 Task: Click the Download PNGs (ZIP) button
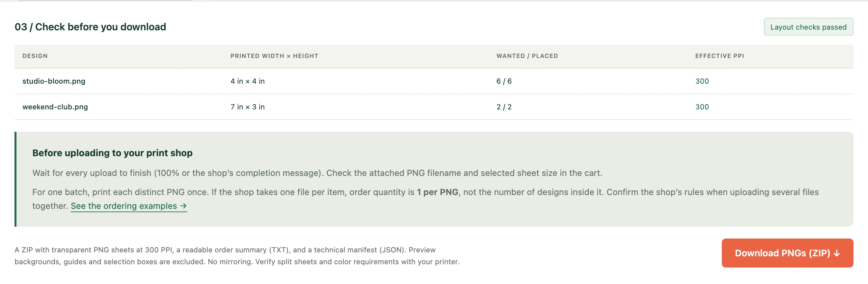click(787, 253)
